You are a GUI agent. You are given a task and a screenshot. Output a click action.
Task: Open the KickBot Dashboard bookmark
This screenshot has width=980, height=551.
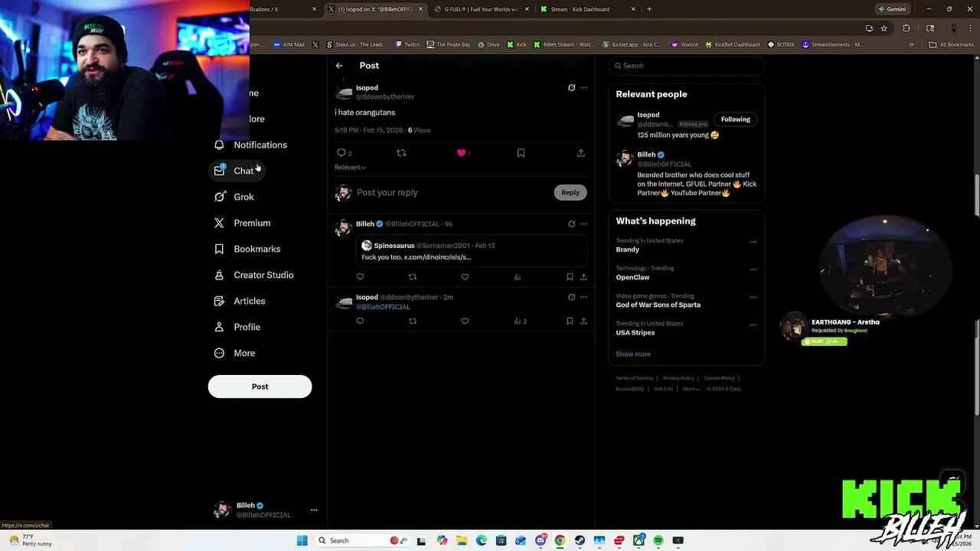731,44
